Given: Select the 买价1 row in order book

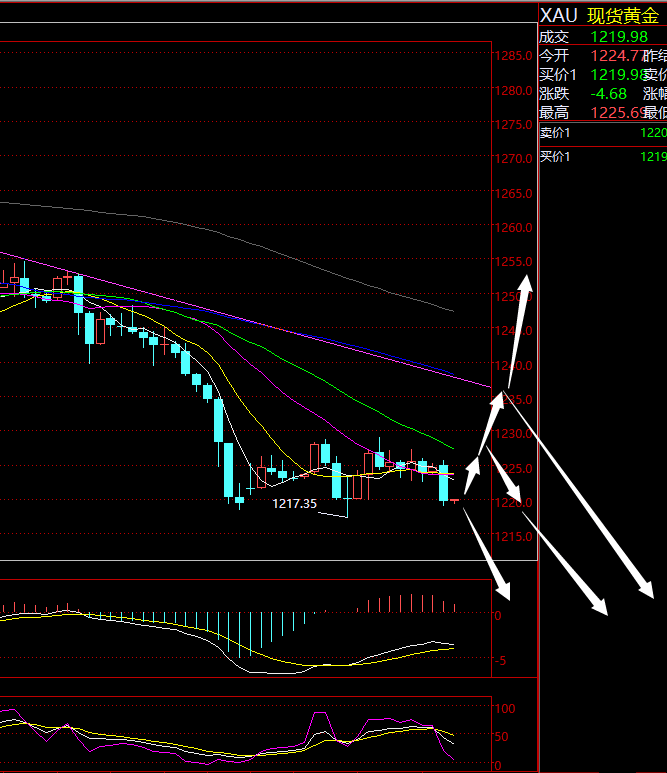Looking at the screenshot, I should click(602, 156).
